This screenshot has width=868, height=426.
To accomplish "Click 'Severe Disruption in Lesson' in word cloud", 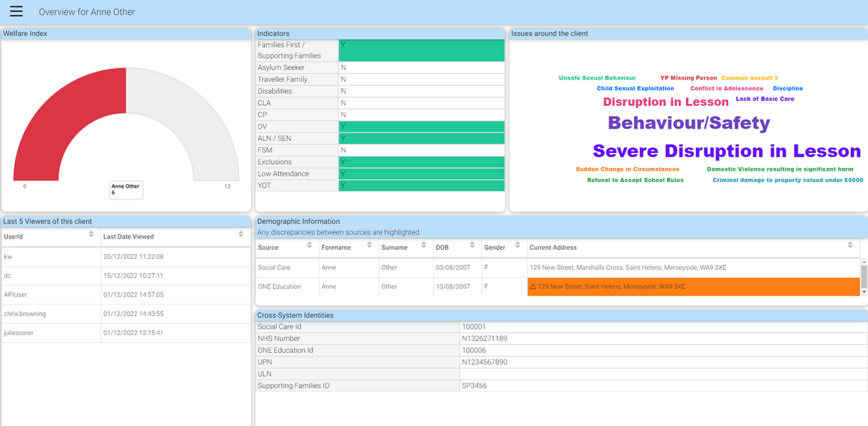I will pos(726,151).
